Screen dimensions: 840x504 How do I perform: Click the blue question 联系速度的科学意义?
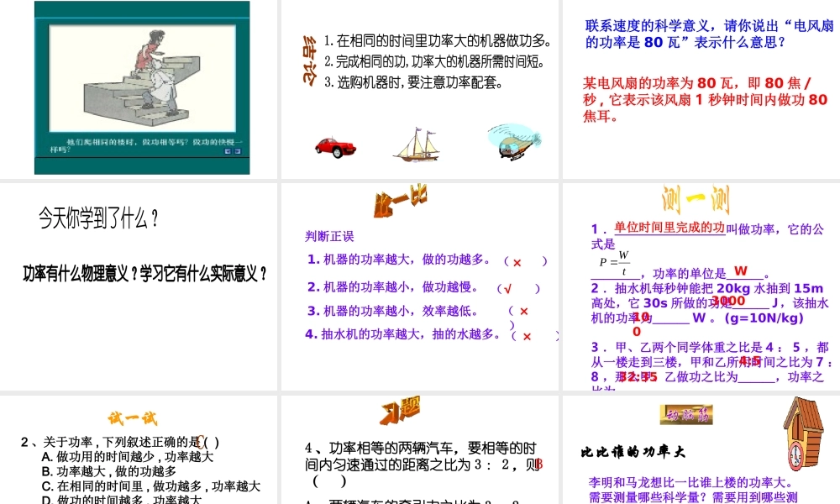[709, 34]
